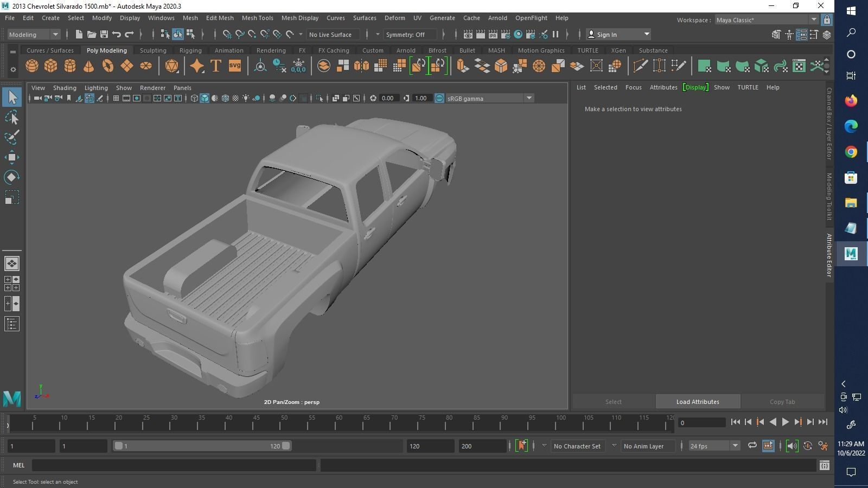Click the Redo arrow icon

[x=129, y=34]
